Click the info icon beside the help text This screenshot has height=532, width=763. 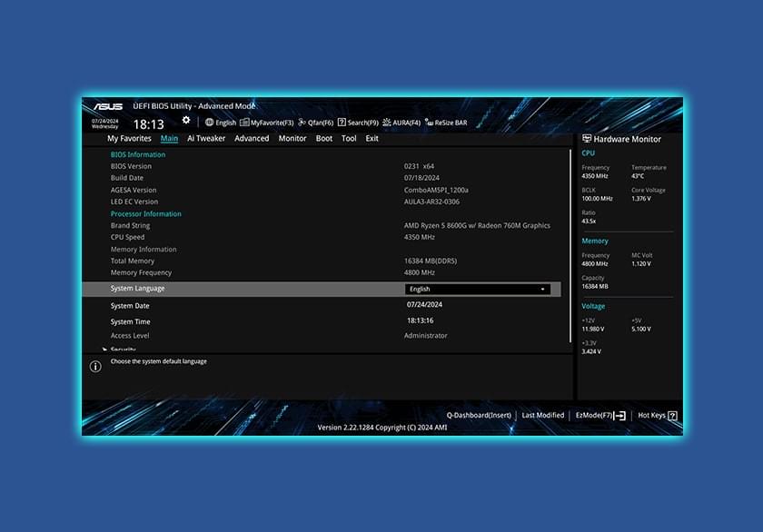[x=95, y=366]
